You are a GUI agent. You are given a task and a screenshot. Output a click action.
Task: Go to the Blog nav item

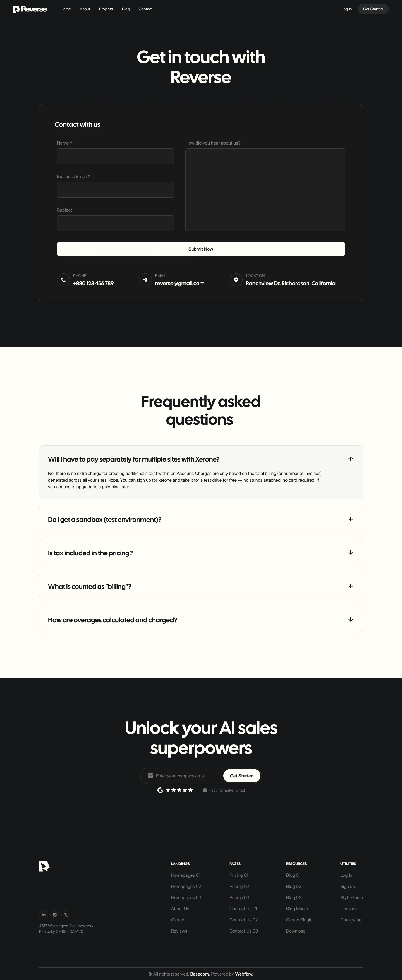pos(126,9)
